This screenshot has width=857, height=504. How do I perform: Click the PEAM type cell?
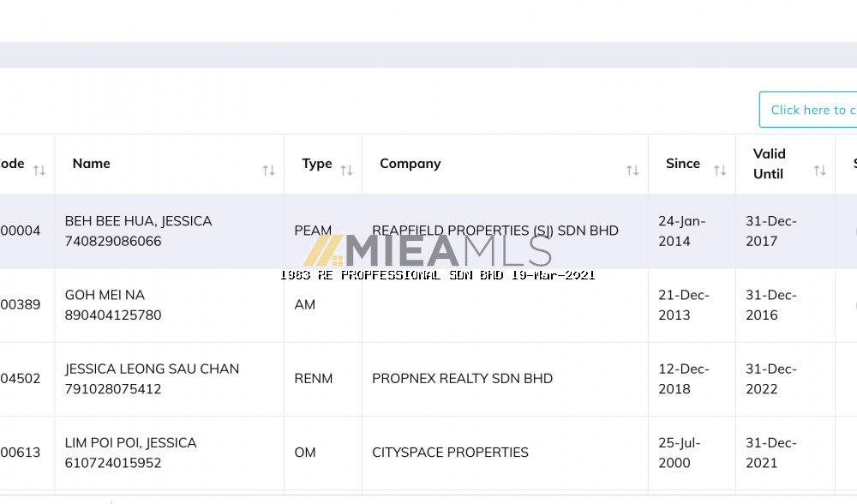click(x=313, y=231)
